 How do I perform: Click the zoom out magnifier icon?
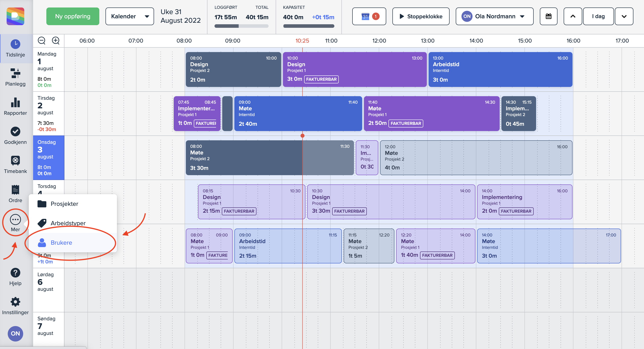[41, 40]
